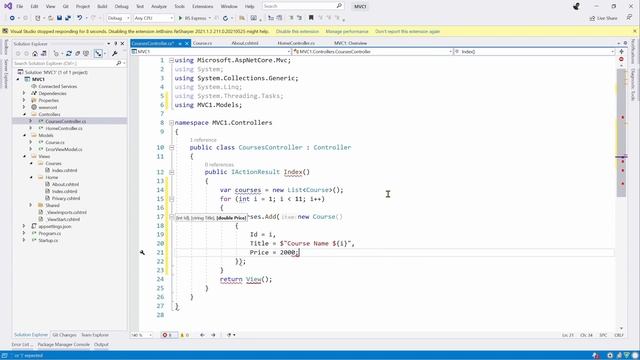
Task: Toggle pin on Solution Explorer panel
Action: tap(116, 44)
